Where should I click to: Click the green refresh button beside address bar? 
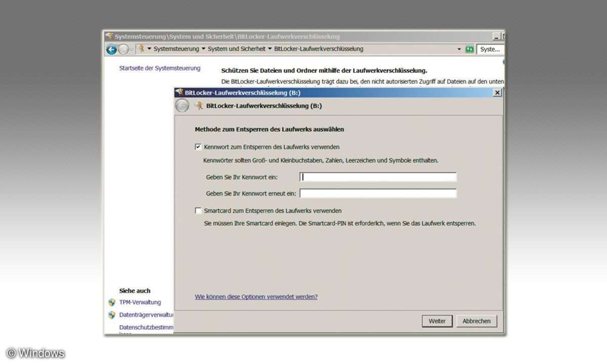(x=469, y=49)
